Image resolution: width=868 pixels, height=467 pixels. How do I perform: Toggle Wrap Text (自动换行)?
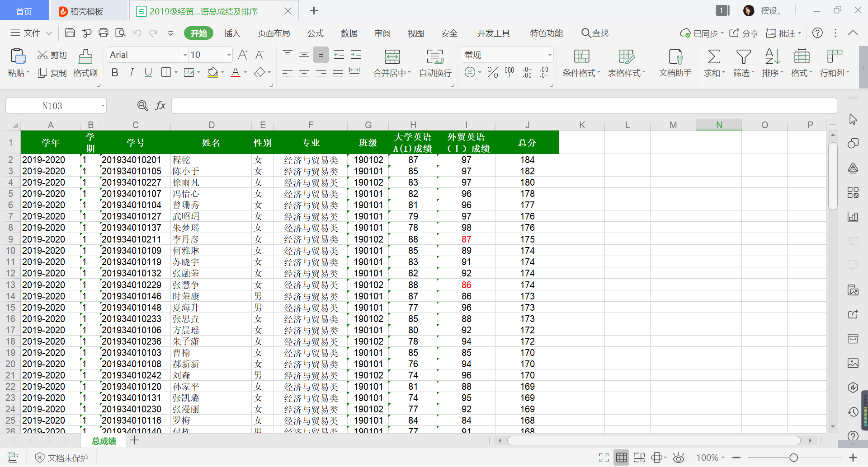pos(435,63)
